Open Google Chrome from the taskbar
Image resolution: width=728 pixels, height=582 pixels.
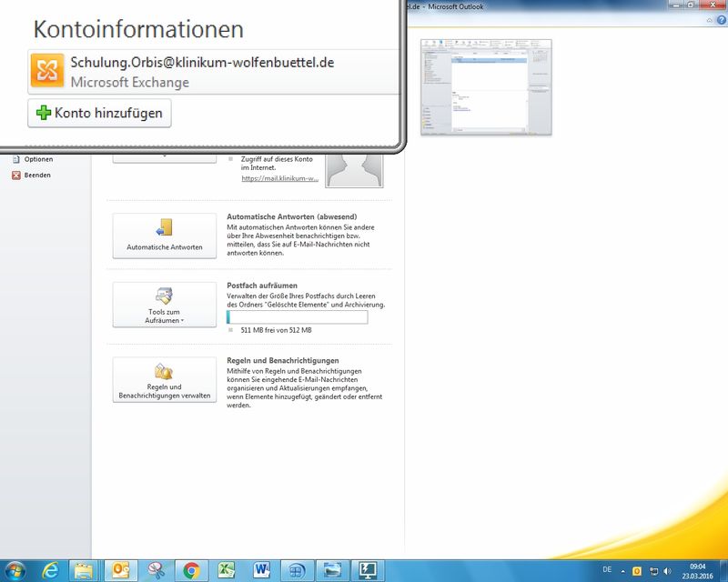point(191,570)
